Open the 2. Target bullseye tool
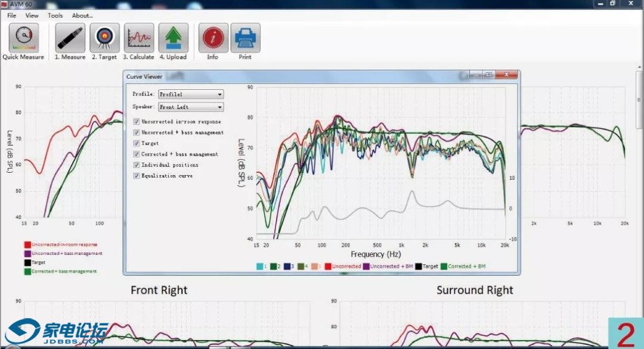Viewport: 644px width, 349px height. tap(105, 38)
